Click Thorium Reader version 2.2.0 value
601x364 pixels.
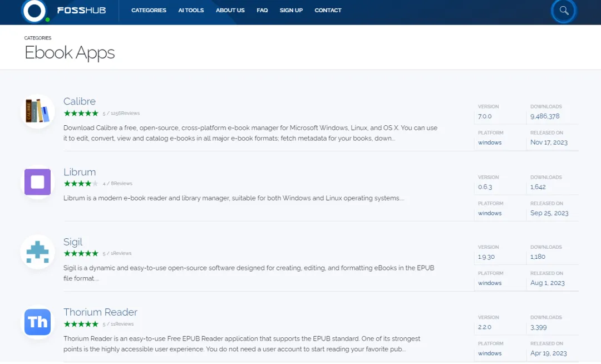click(x=485, y=327)
